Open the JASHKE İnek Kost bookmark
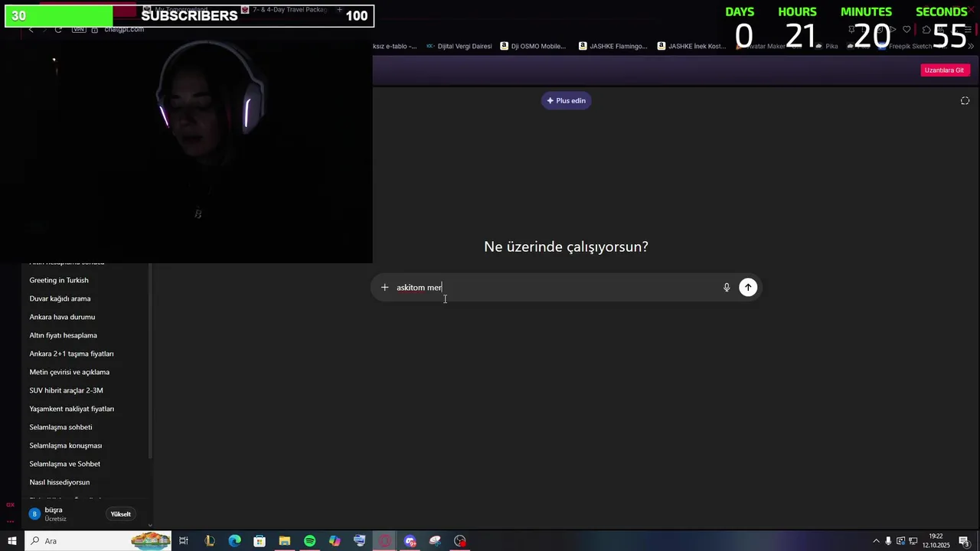 pyautogui.click(x=692, y=46)
